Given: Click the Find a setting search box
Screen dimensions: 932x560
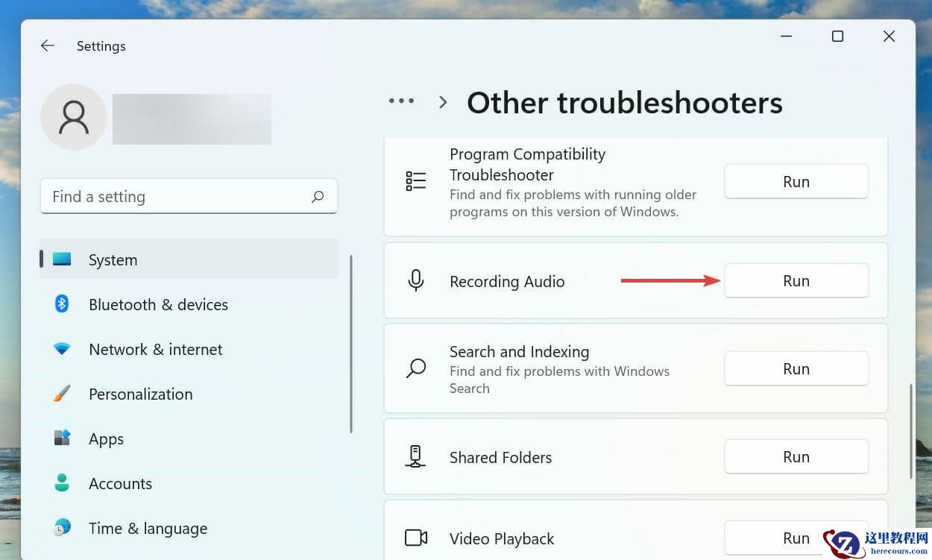Looking at the screenshot, I should pos(179,197).
